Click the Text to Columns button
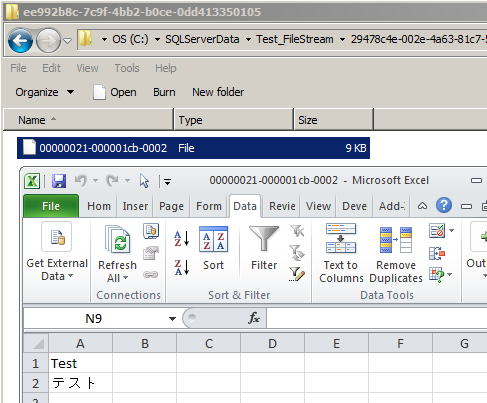The image size is (487, 403). [x=341, y=254]
